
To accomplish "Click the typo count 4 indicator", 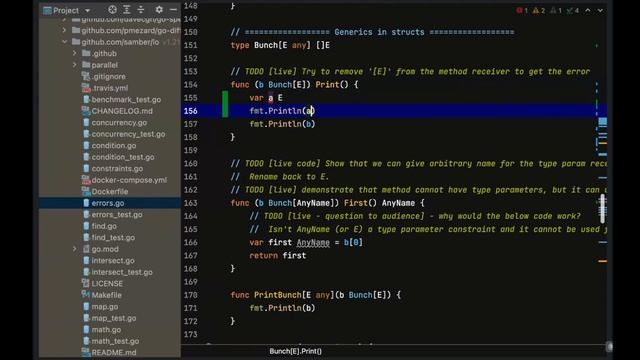I will pos(573,10).
